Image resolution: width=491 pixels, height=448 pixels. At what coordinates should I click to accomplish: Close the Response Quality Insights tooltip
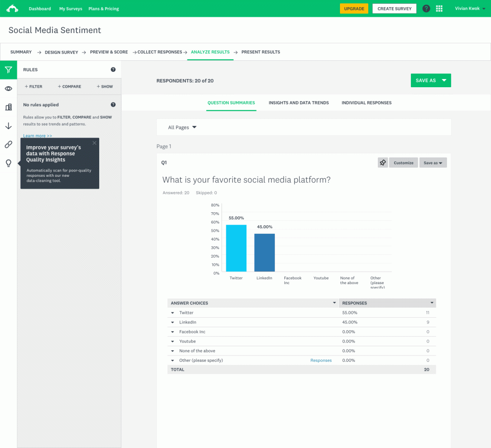tap(94, 143)
